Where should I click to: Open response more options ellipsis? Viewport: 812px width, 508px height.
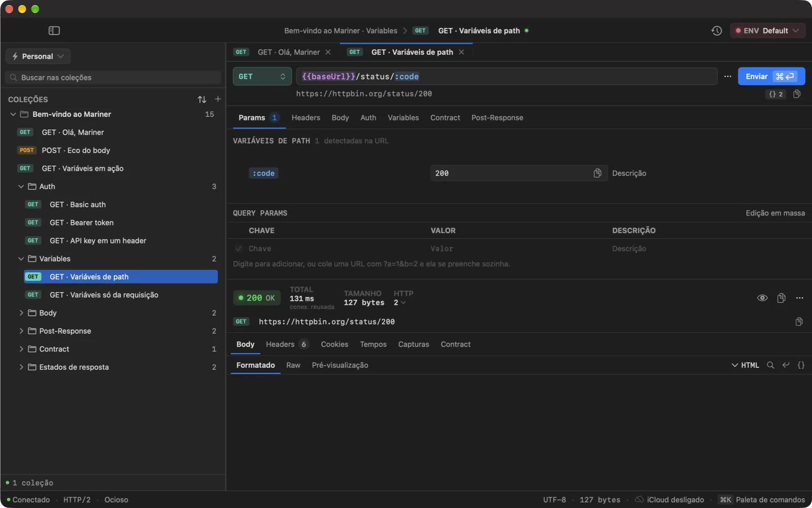tap(800, 298)
